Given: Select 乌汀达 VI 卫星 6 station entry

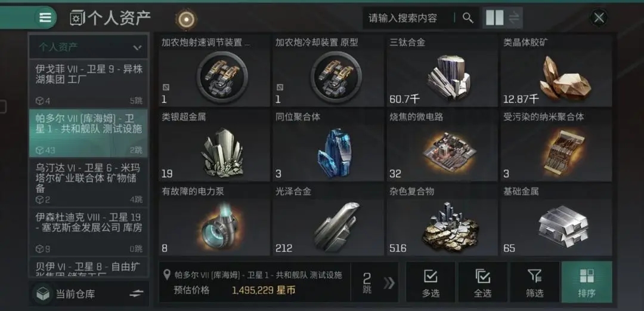Looking at the screenshot, I should (88, 182).
